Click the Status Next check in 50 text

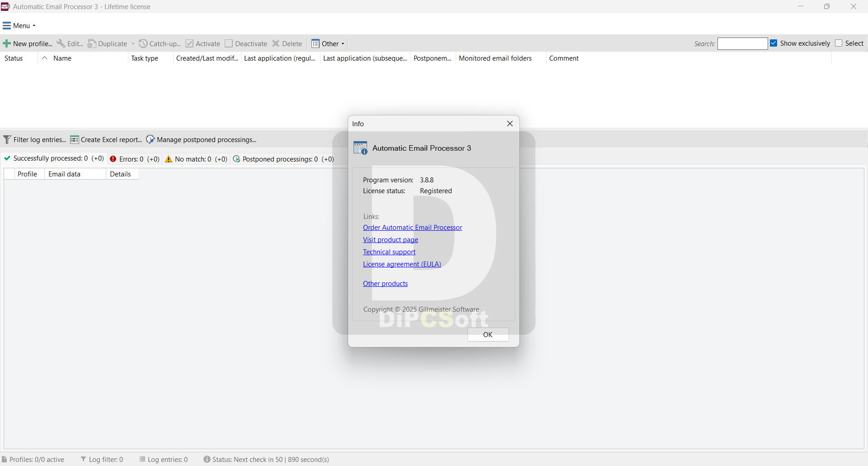click(271, 459)
